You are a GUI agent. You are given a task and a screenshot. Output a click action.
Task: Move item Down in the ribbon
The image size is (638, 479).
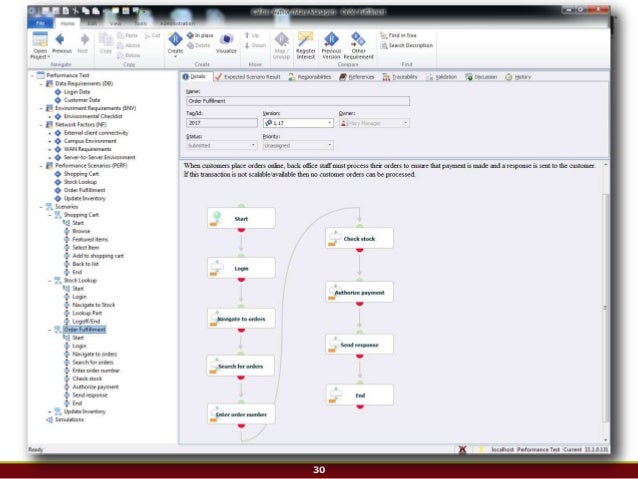(255, 45)
